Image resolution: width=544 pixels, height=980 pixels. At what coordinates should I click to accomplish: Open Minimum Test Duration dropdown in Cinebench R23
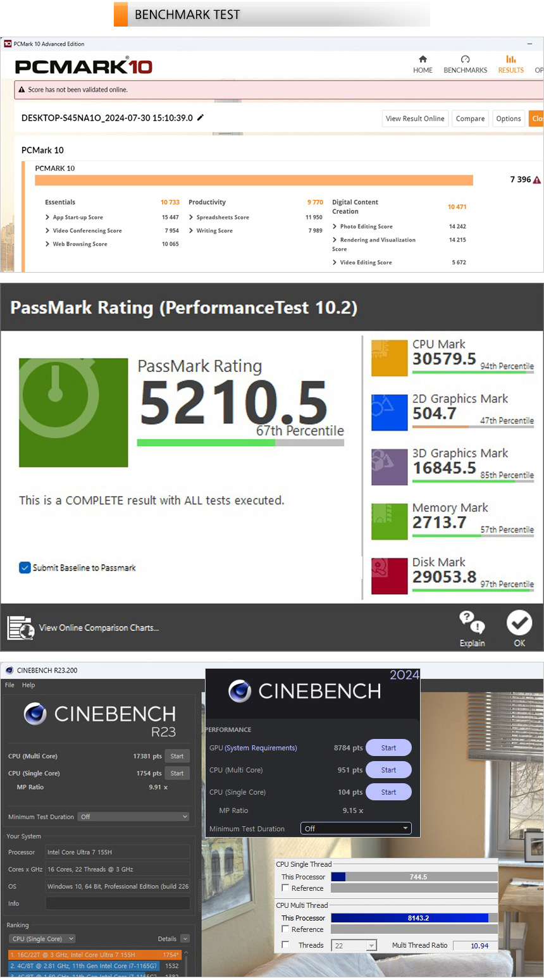(x=133, y=817)
